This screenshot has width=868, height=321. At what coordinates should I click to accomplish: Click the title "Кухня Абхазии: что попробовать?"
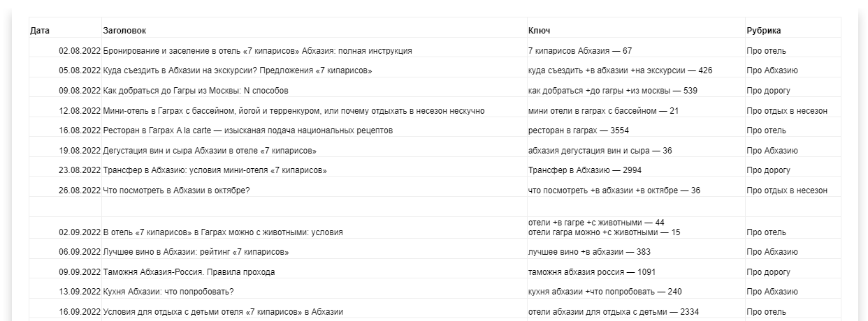pos(168,292)
